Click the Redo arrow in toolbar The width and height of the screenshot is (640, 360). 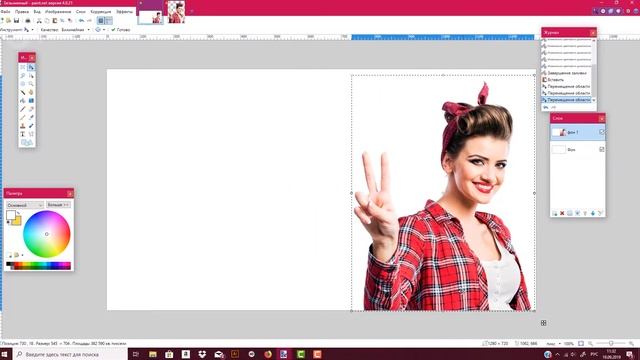tap(89, 20)
